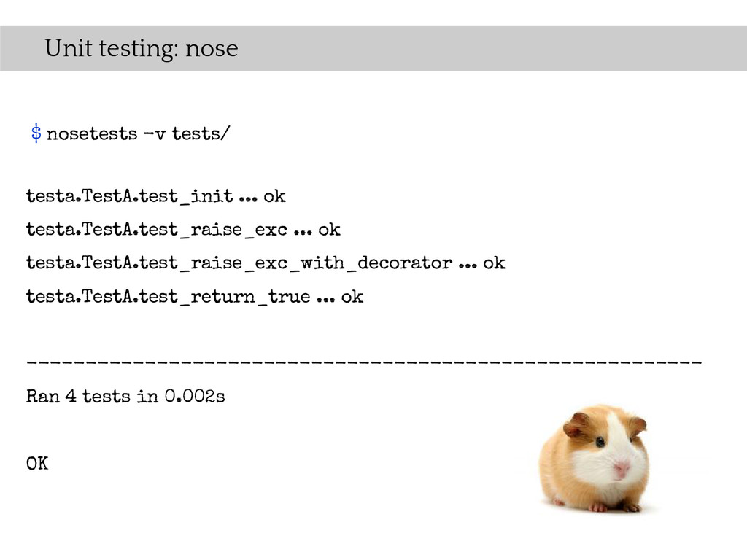Click the slide title 'Unit testing: nose'
Viewport: 747px width, 560px height.
(x=142, y=49)
